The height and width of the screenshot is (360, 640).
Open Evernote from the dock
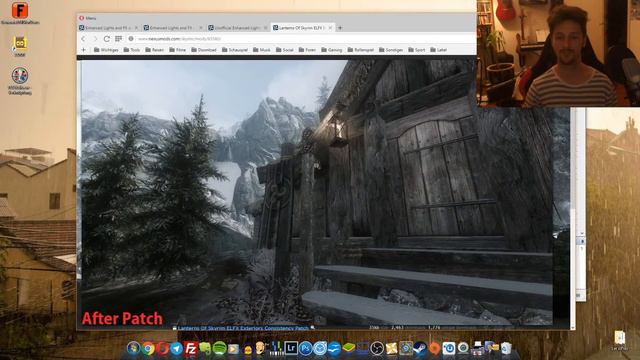point(205,348)
